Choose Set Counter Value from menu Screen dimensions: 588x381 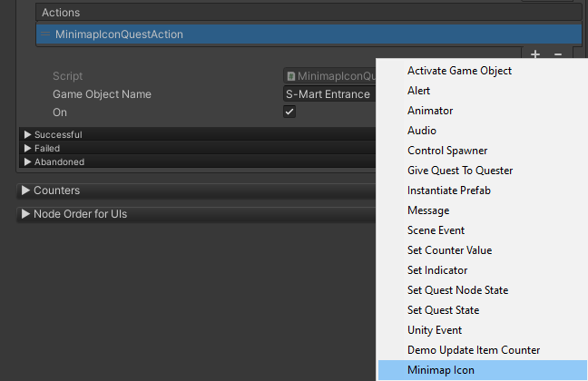[482, 250]
